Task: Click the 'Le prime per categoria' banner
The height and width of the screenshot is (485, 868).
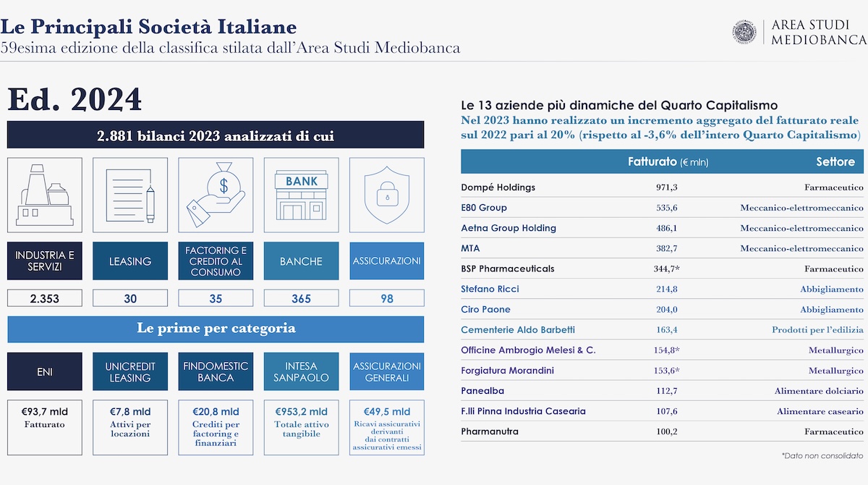Action: click(x=216, y=329)
